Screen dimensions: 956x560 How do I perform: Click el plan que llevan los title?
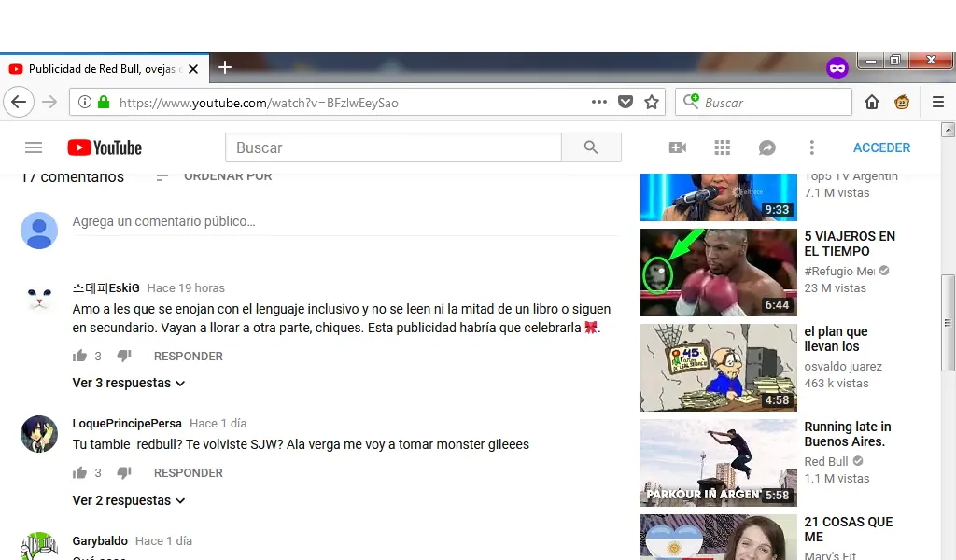pyautogui.click(x=836, y=339)
